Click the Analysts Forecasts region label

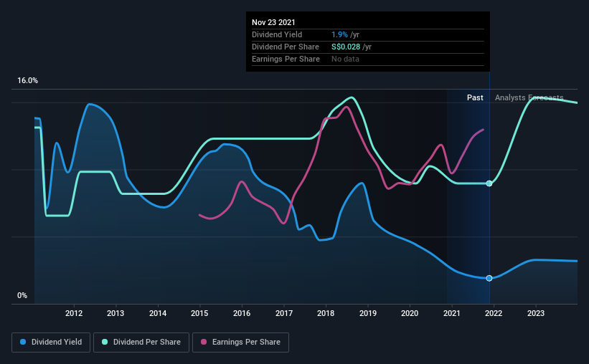coord(529,97)
